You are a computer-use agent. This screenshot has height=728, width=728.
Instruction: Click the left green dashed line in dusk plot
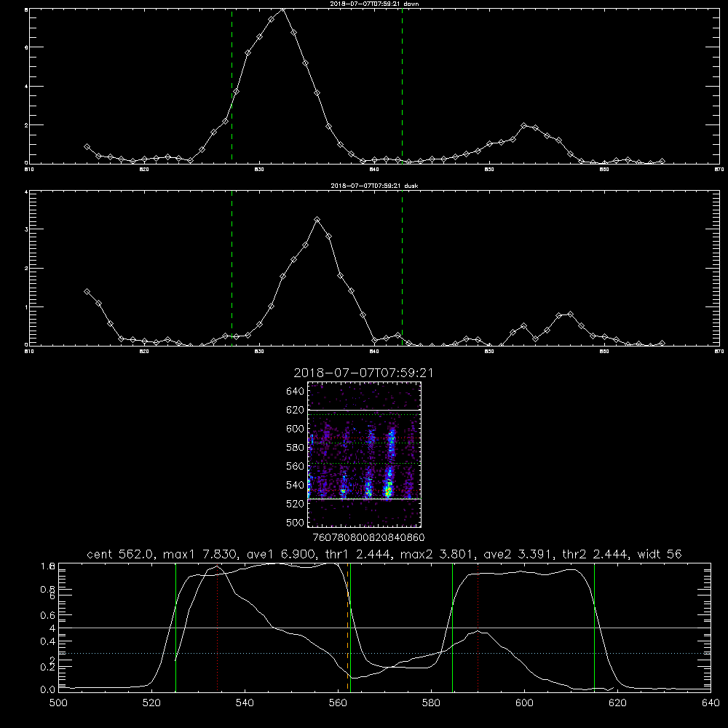232,269
